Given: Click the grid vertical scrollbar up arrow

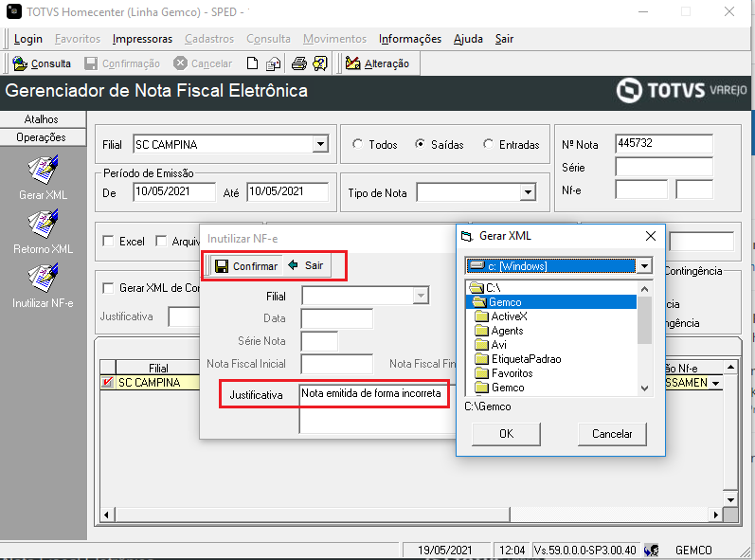Looking at the screenshot, I should [x=730, y=368].
